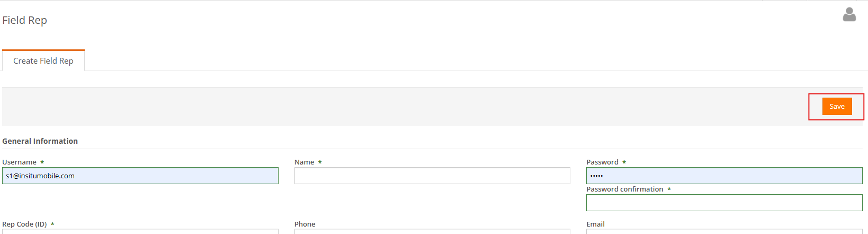Click the Password label text
This screenshot has width=868, height=234.
pos(602,162)
